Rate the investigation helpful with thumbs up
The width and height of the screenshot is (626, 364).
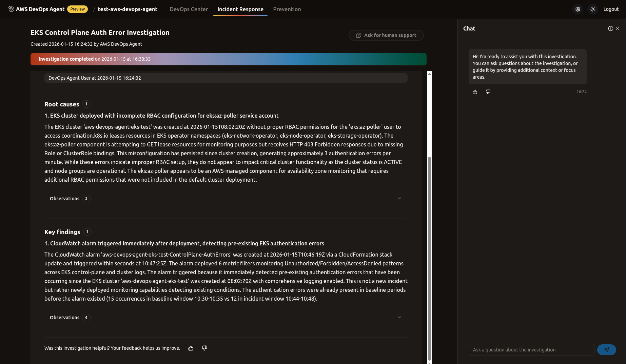(x=191, y=348)
